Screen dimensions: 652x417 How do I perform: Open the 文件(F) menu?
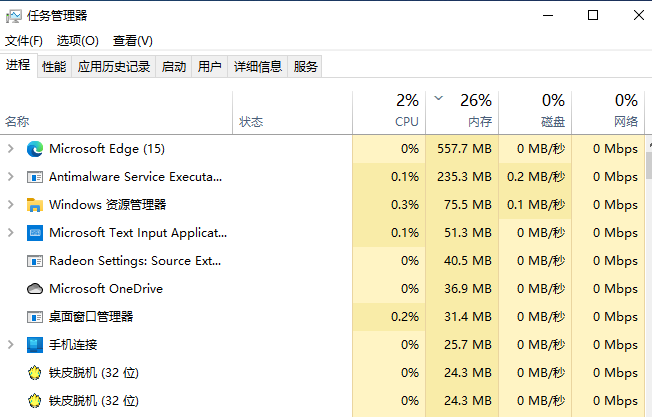24,41
